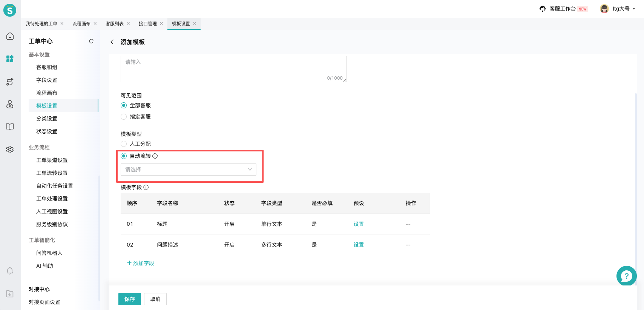This screenshot has width=644, height=310.
Task: Click 设置 link in the 标题 row
Action: [x=359, y=224]
